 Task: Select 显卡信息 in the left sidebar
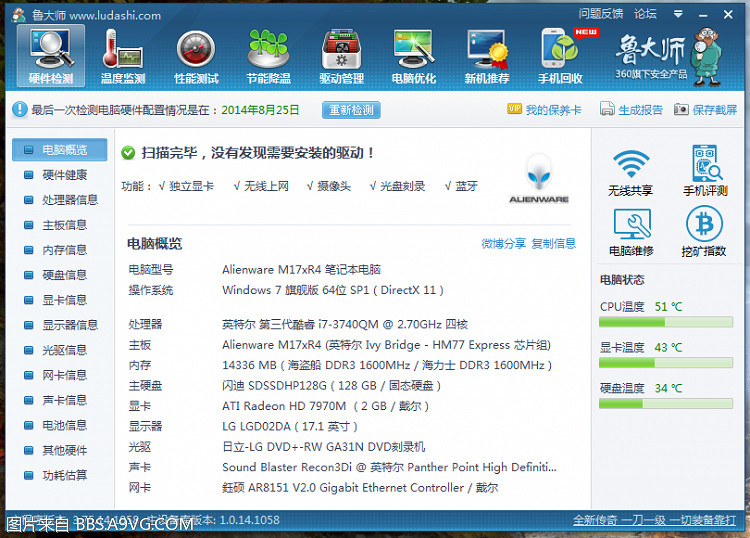(x=64, y=300)
